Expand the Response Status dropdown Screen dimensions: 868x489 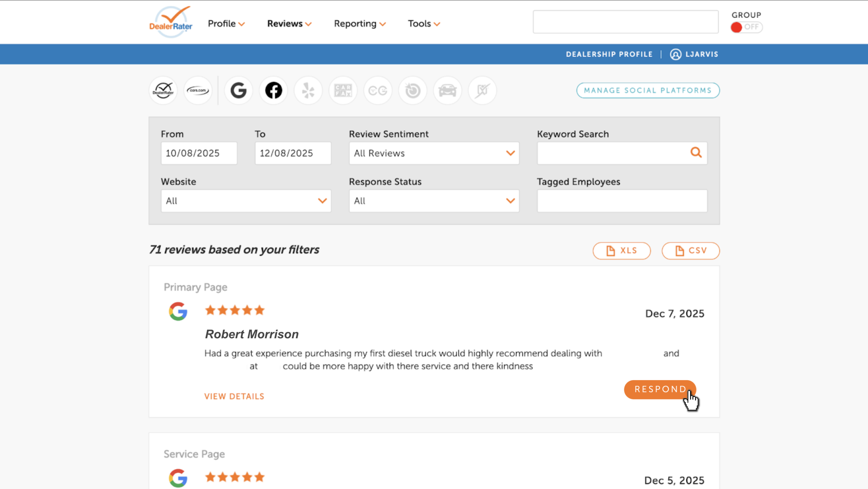[434, 201]
